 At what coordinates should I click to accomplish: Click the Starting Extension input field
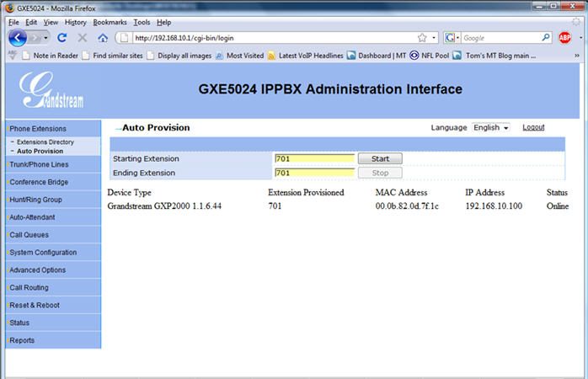[313, 158]
